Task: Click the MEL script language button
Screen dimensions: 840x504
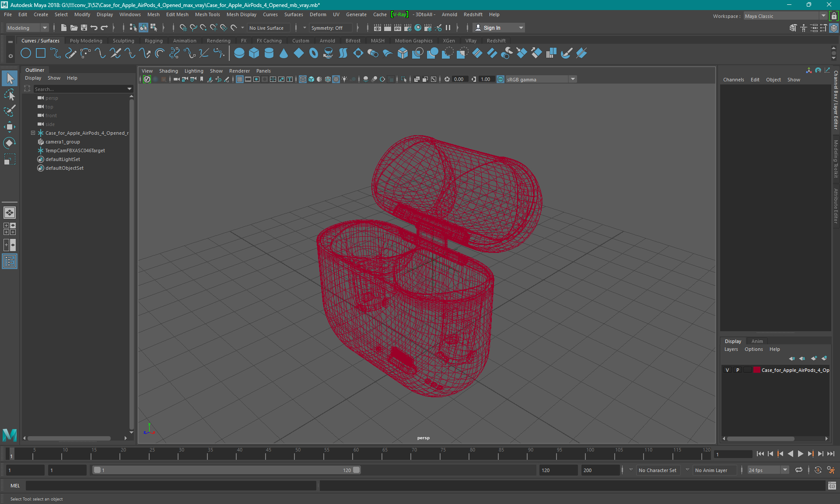Action: [15, 485]
